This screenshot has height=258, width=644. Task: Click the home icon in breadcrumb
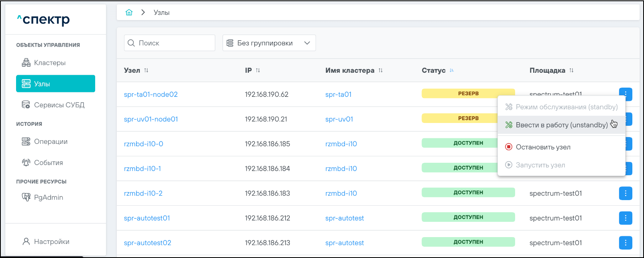click(x=129, y=12)
